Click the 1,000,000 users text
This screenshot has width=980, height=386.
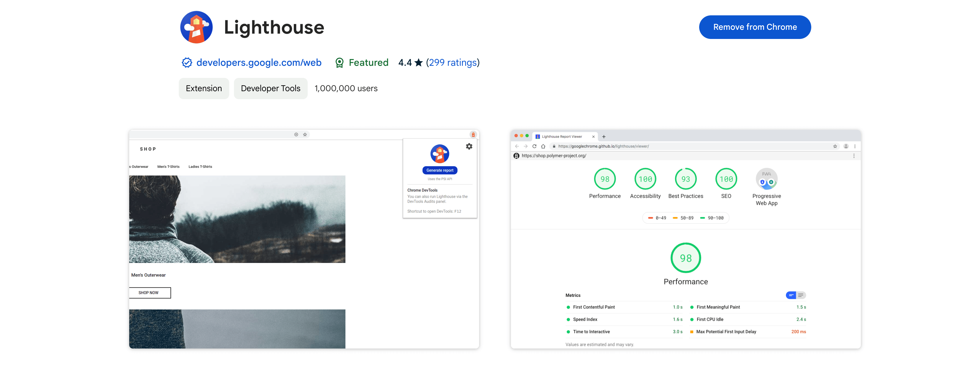[x=346, y=88]
